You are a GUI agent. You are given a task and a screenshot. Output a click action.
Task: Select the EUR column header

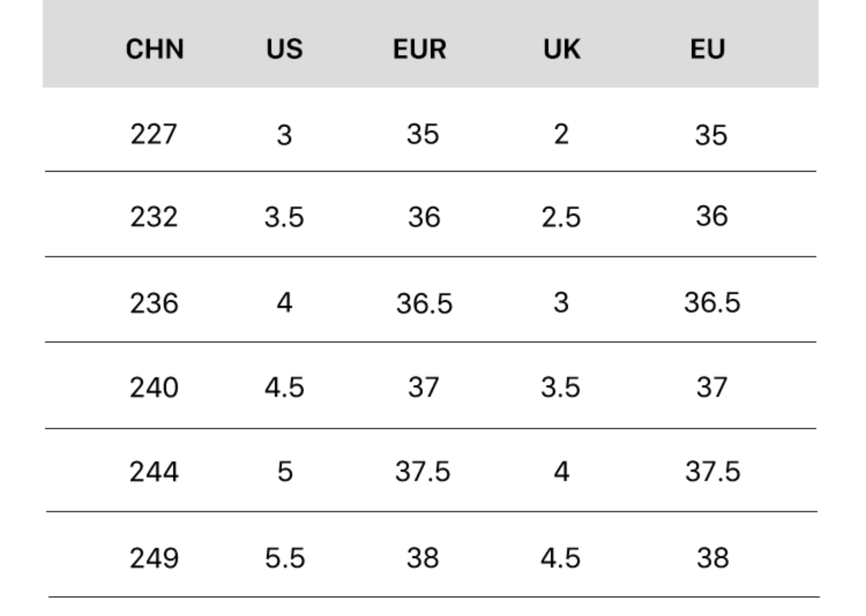419,49
